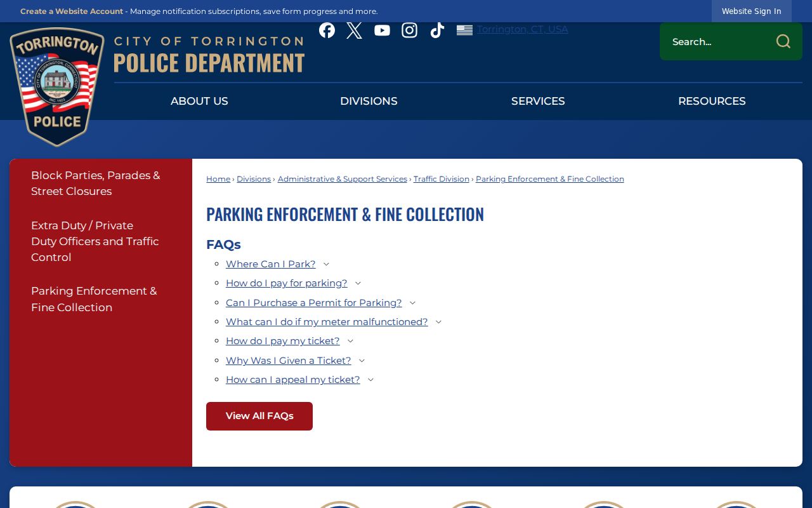
Task: Expand chevron beside meter malfunctioned question
Action: tap(438, 322)
